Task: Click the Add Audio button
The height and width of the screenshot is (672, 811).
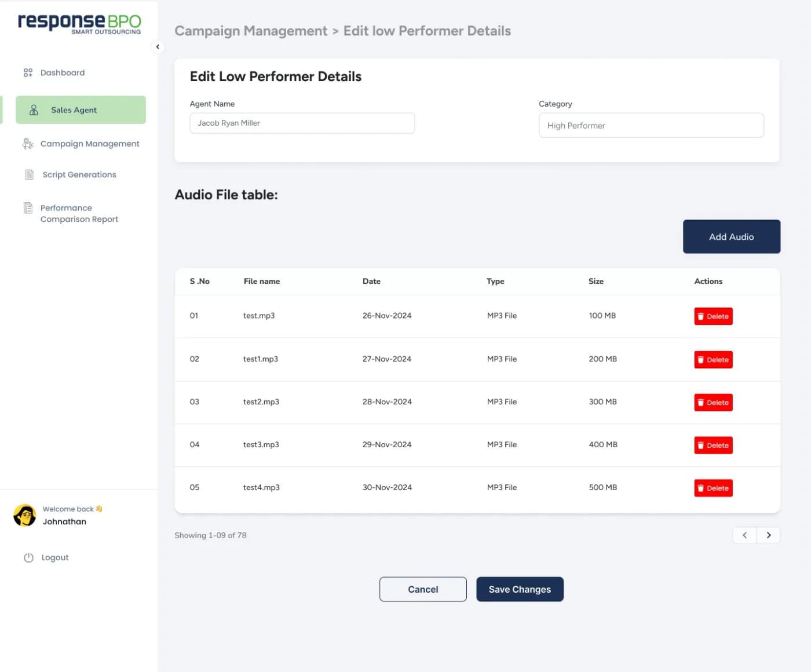Action: point(732,236)
